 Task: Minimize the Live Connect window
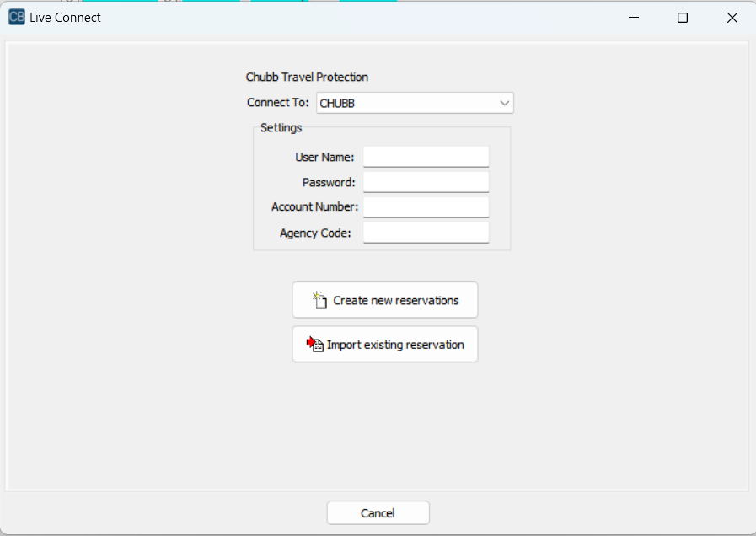point(634,18)
